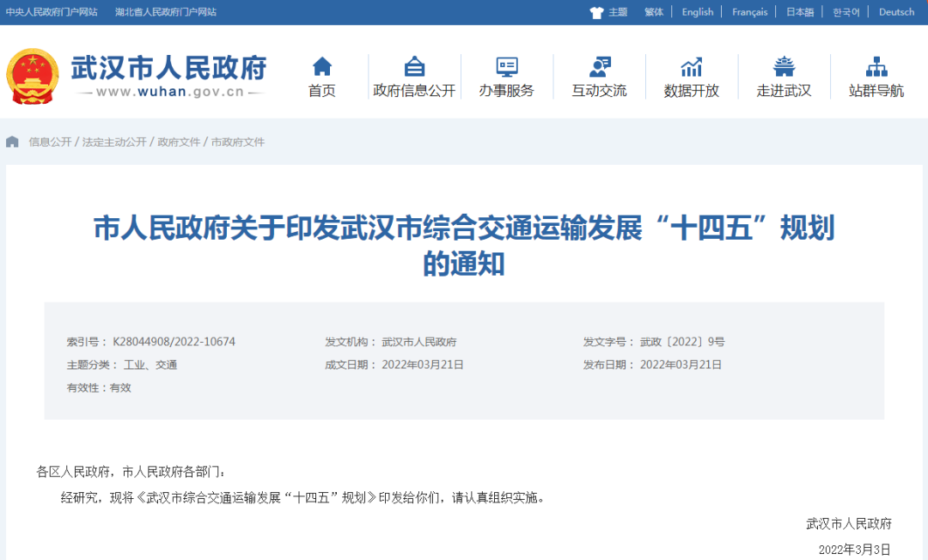The width and height of the screenshot is (928, 560).
Task: Select 发布日期 2022年03月21日 value
Action: [x=681, y=365]
